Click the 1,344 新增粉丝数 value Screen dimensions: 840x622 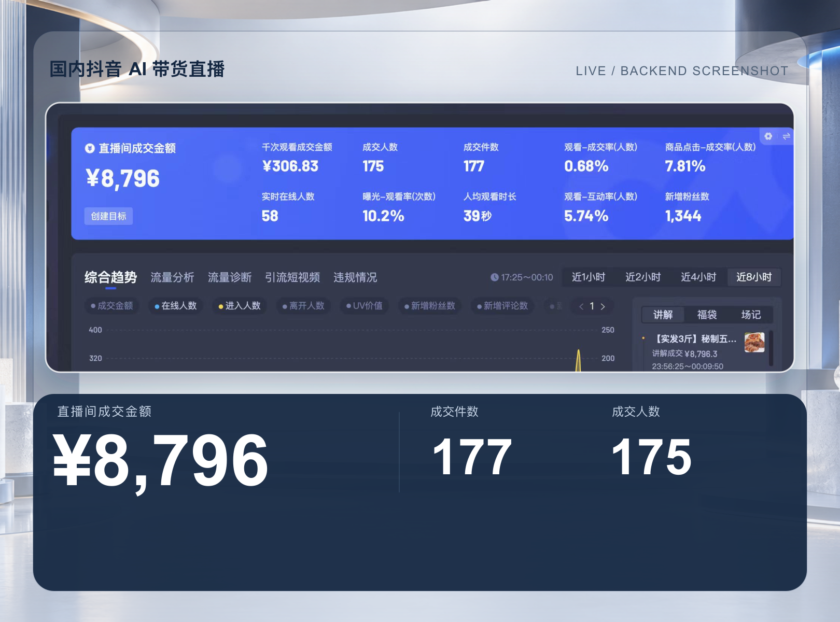tap(683, 216)
